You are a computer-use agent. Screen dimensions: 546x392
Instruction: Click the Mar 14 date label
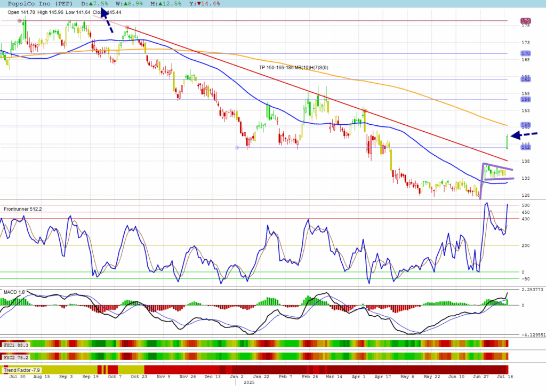334,377
